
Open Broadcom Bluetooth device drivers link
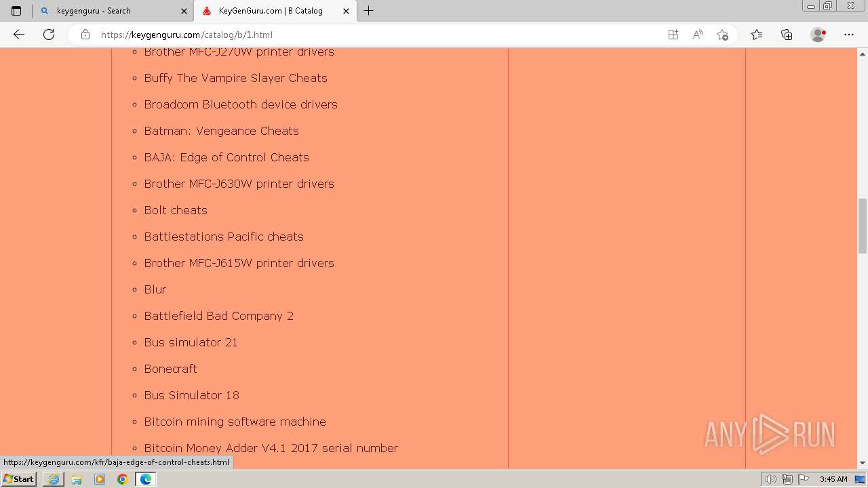tap(241, 104)
